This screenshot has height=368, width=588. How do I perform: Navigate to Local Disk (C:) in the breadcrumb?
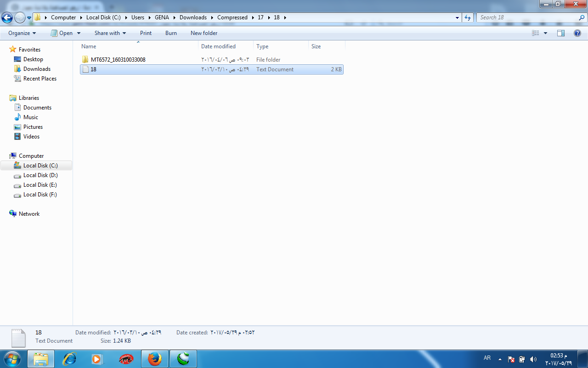103,17
